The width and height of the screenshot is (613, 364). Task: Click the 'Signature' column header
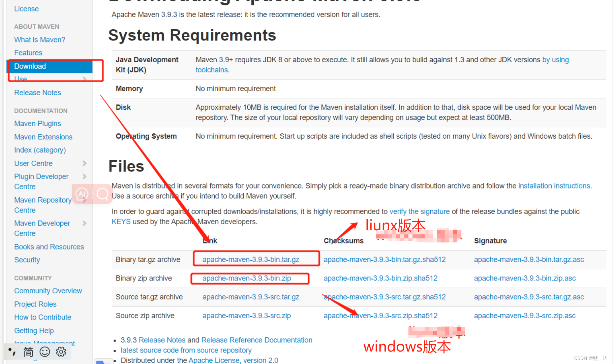[x=490, y=241]
